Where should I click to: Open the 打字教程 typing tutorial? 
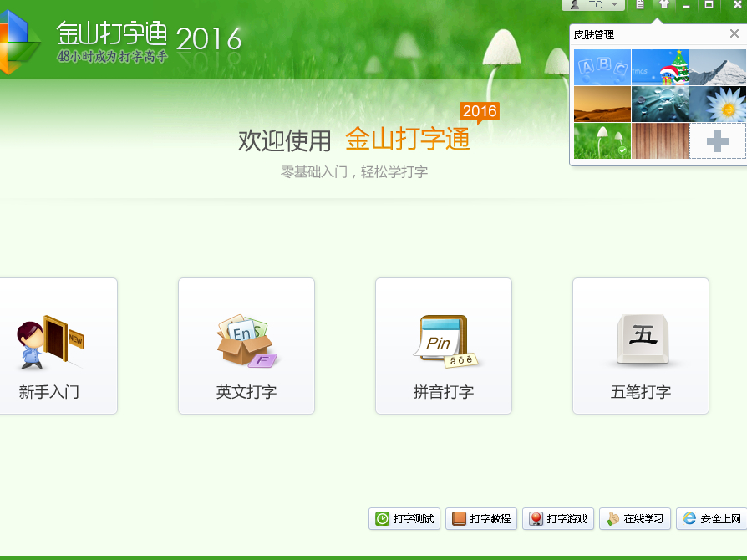pos(481,518)
